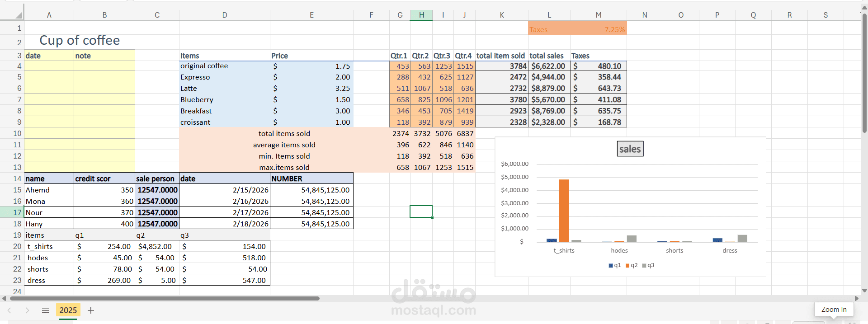Go to previous sheet with left chevron
Image resolution: width=868 pixels, height=324 pixels.
click(9, 310)
